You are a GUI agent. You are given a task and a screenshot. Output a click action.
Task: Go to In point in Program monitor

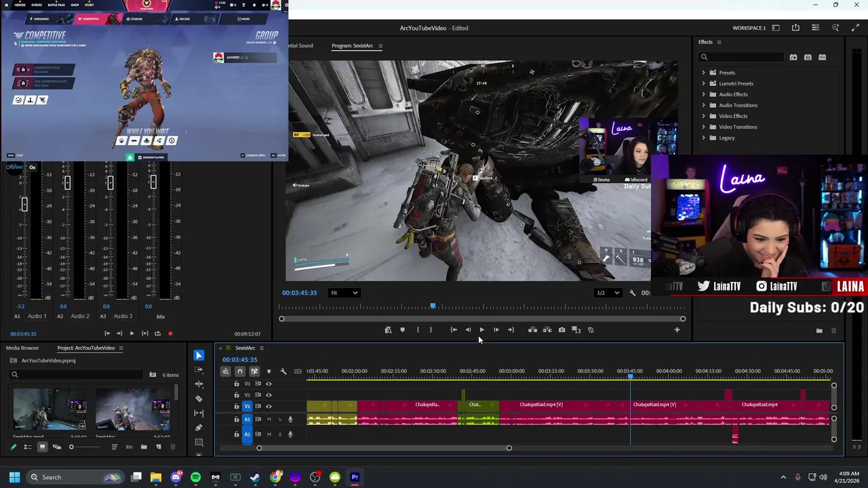click(x=454, y=330)
